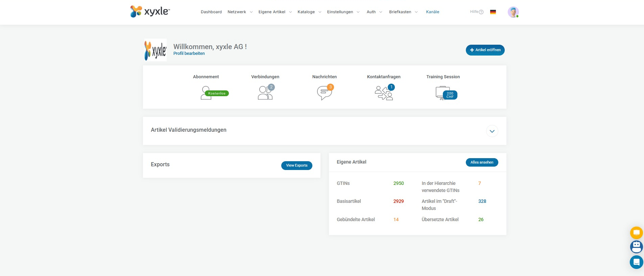Open the Training Session icon
The image size is (644, 276).
click(443, 92)
